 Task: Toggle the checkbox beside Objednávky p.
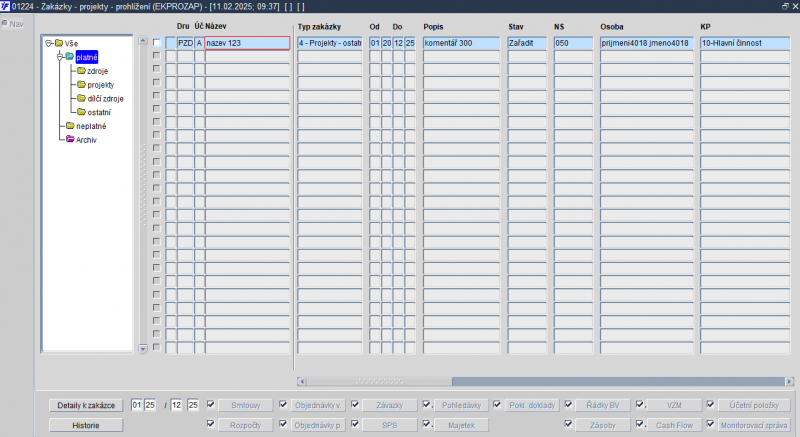pyautogui.click(x=283, y=424)
